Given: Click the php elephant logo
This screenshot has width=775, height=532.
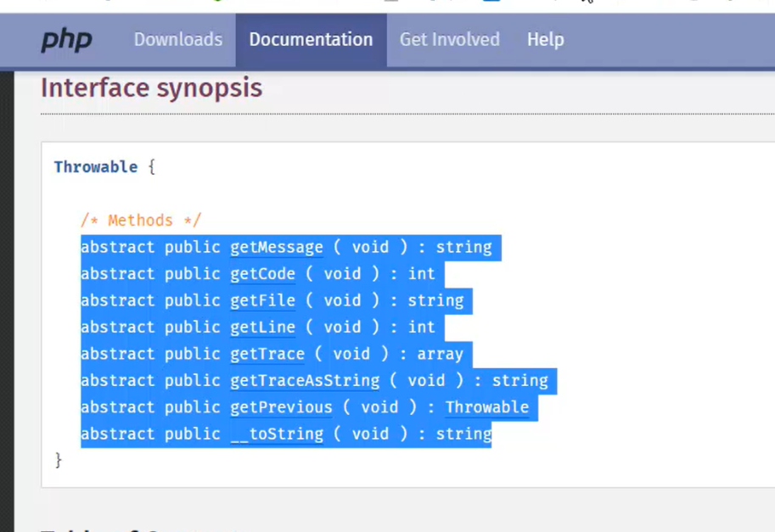Looking at the screenshot, I should 66,40.
